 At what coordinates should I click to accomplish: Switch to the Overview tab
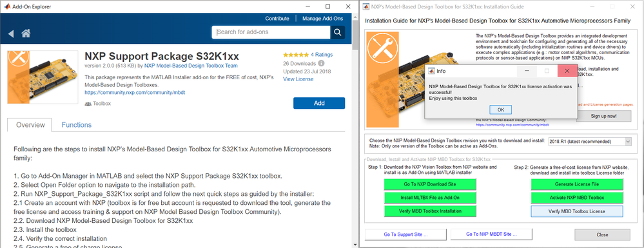coord(30,125)
